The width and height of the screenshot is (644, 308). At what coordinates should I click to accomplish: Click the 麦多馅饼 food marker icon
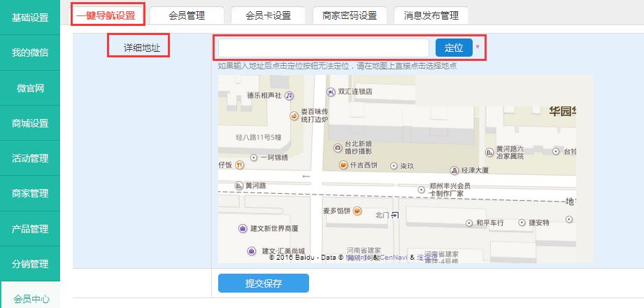pyautogui.click(x=357, y=210)
